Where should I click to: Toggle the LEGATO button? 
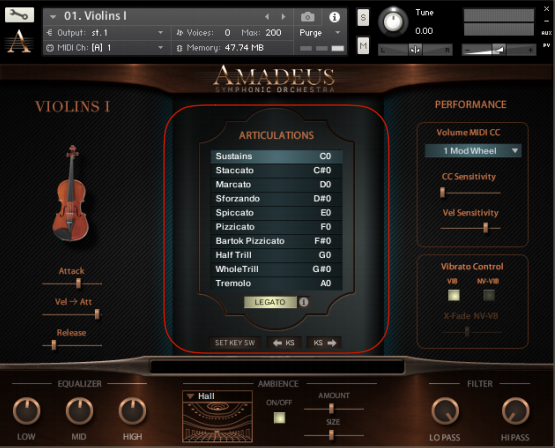tap(270, 302)
